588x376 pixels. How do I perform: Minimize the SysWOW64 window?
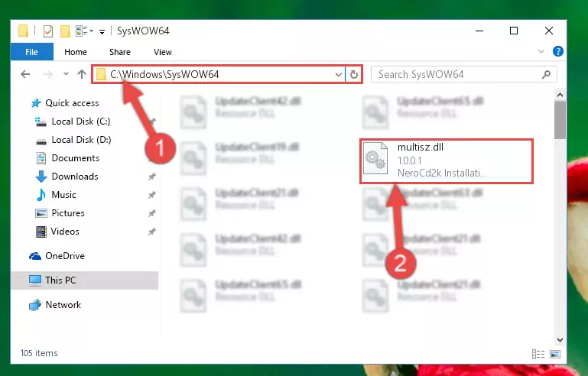tap(479, 31)
